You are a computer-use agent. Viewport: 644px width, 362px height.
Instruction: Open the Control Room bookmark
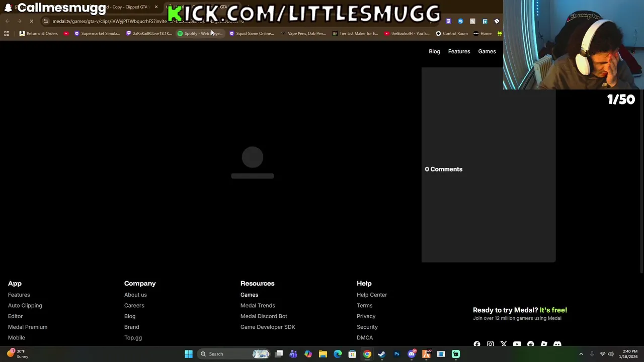[x=452, y=34]
